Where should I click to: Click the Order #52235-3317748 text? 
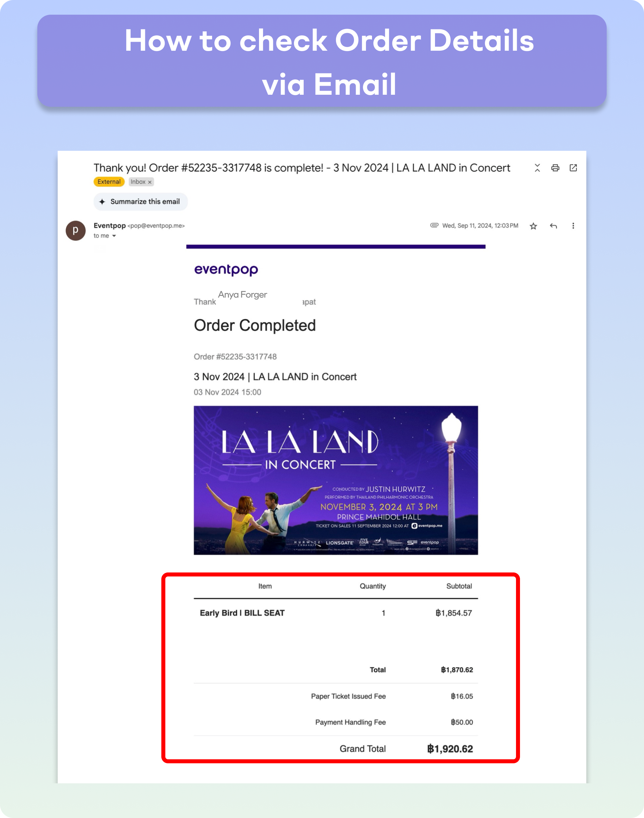pyautogui.click(x=235, y=357)
